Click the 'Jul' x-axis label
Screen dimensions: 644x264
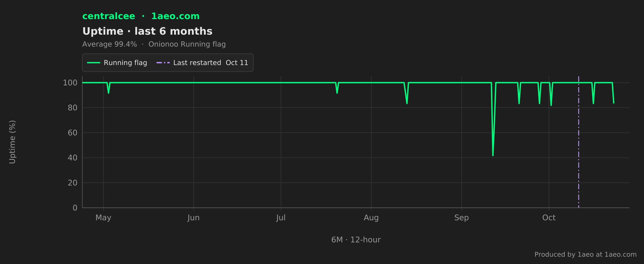point(281,218)
